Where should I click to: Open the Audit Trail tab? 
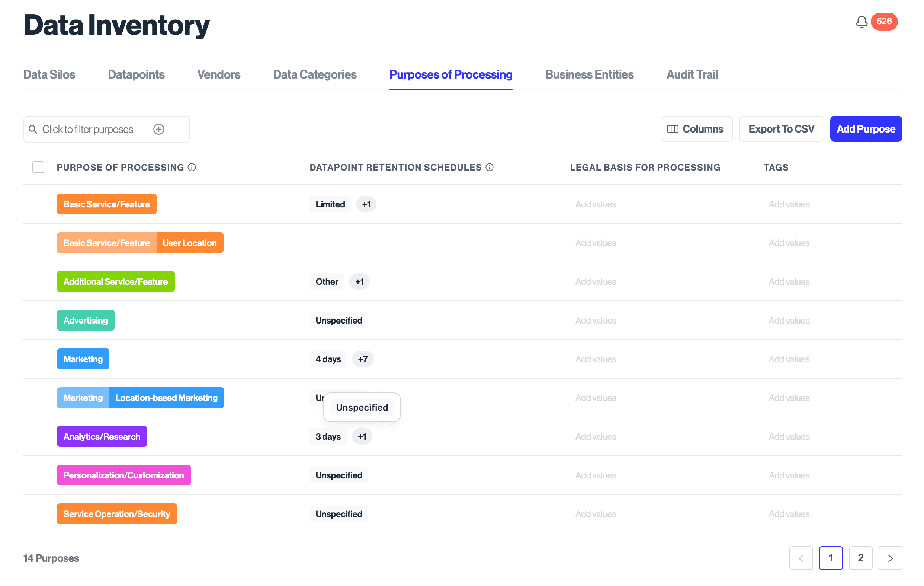click(x=692, y=74)
